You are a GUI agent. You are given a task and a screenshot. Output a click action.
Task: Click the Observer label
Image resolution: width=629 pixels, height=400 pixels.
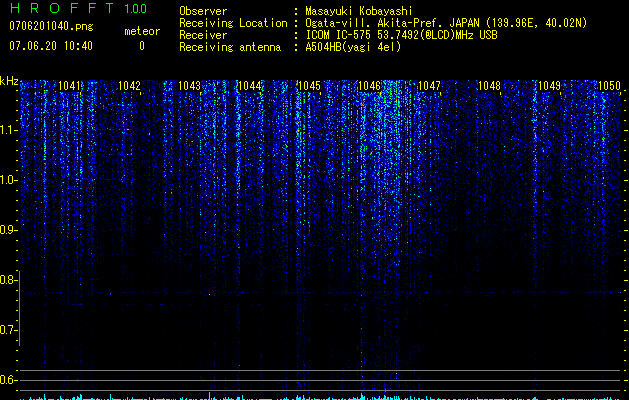tap(203, 11)
